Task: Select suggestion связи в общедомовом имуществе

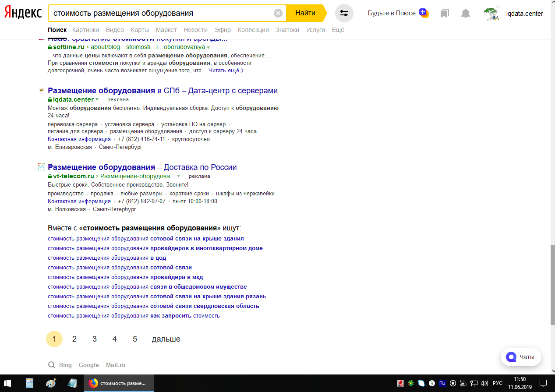Action: [x=147, y=287]
